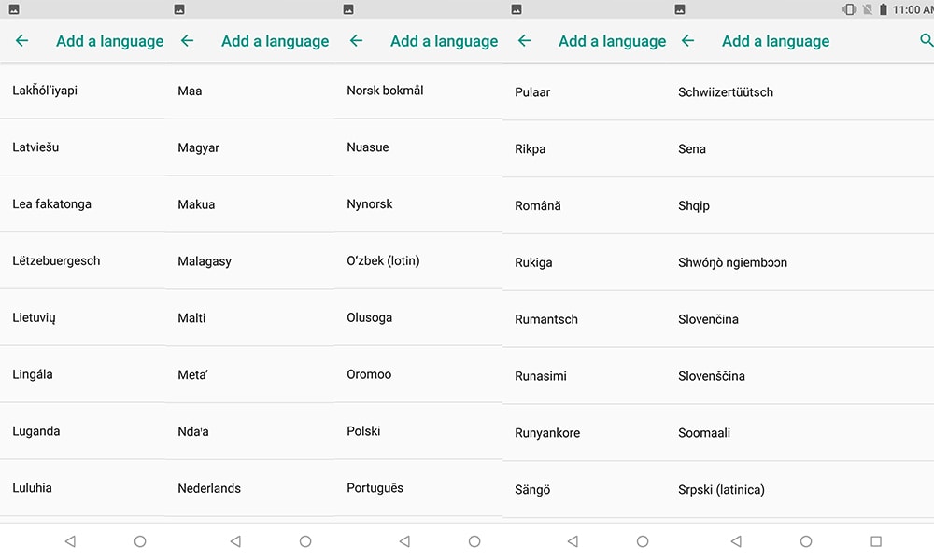Select the Nederlands language entry
934x560 pixels.
point(209,488)
